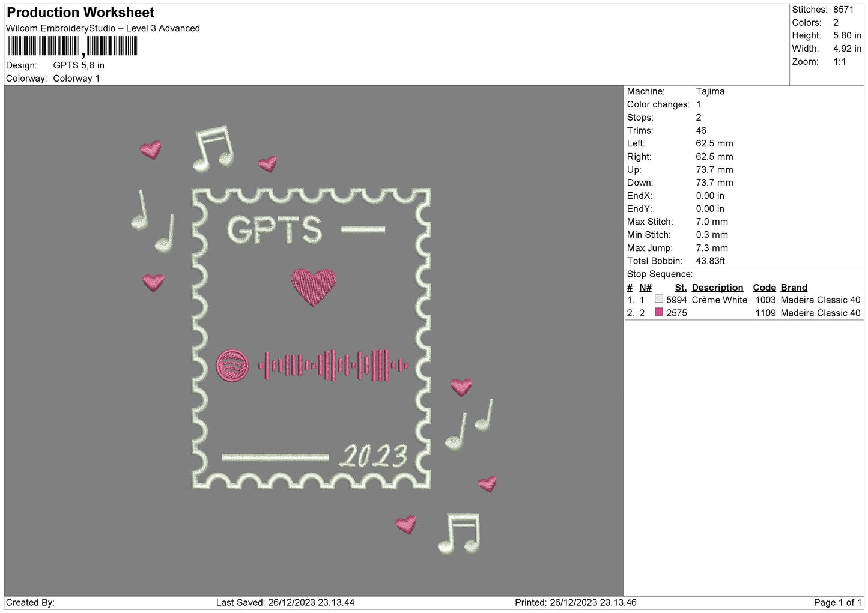Click the 'Description' column header

point(717,288)
